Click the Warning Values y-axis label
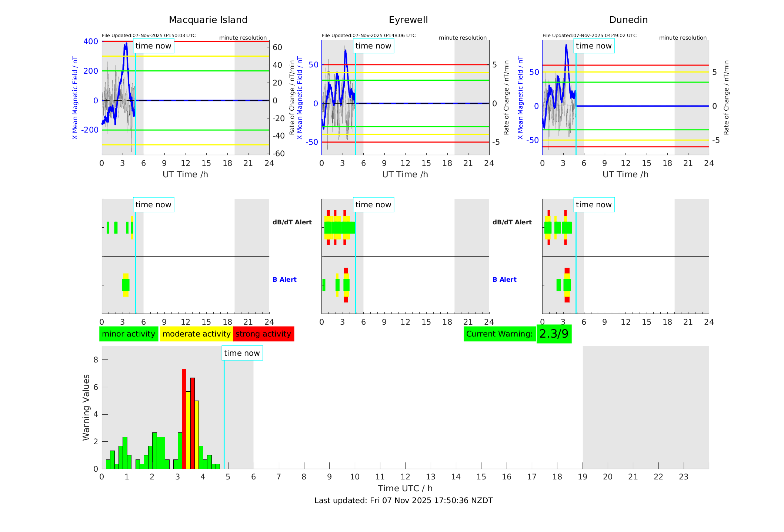The image size is (784, 532). coord(86,407)
